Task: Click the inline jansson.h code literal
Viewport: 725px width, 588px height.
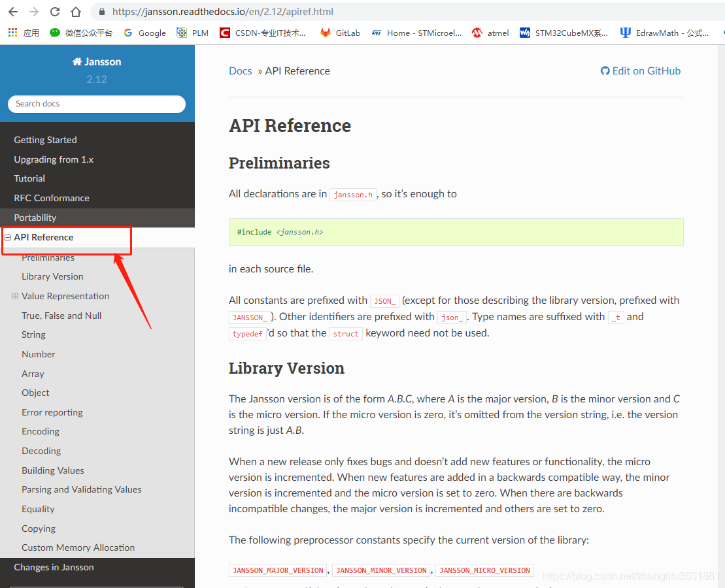Action: (353, 195)
